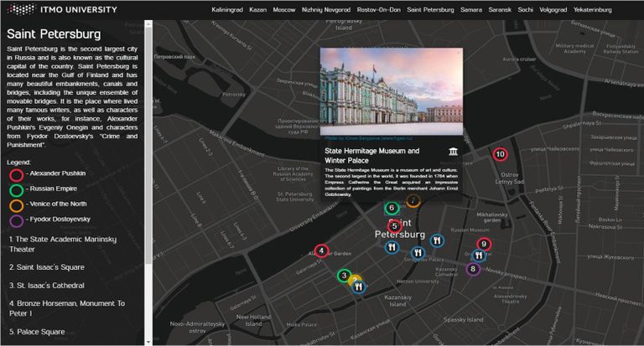Click restaurant marker near Russian Museum
Screen dimensions: 644x346
click(x=437, y=240)
